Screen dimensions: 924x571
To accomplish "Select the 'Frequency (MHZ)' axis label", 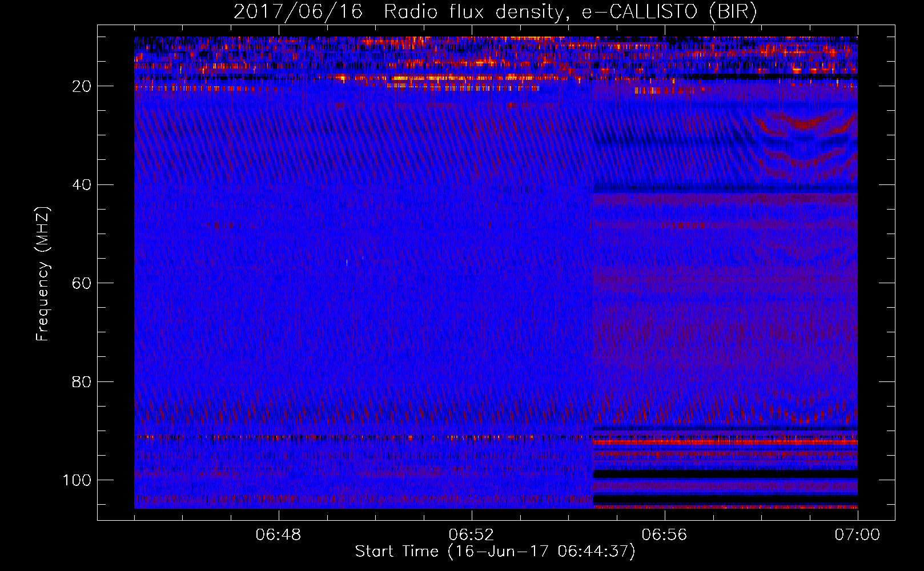I will click(43, 274).
